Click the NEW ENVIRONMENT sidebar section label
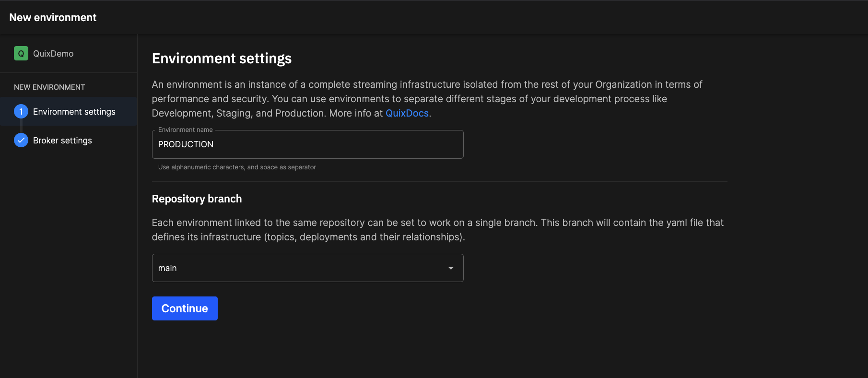868x378 pixels. [x=49, y=87]
